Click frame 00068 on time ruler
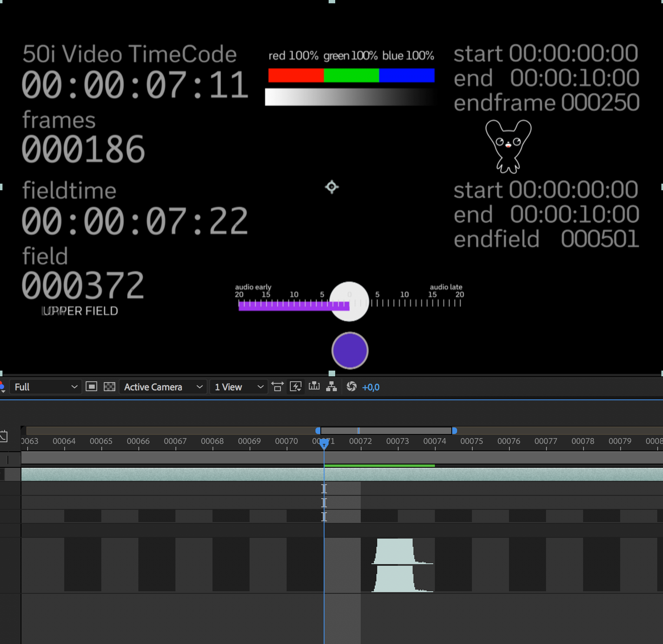This screenshot has height=644, width=663. [212, 441]
